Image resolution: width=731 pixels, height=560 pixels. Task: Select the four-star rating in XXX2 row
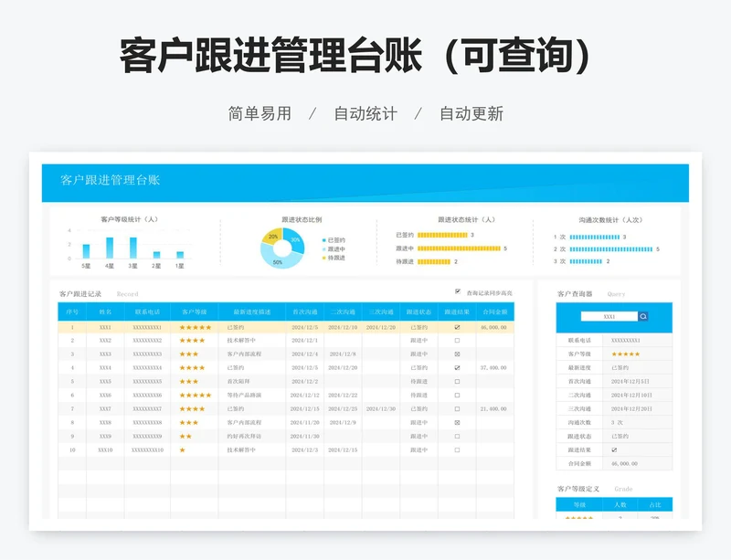coord(192,341)
